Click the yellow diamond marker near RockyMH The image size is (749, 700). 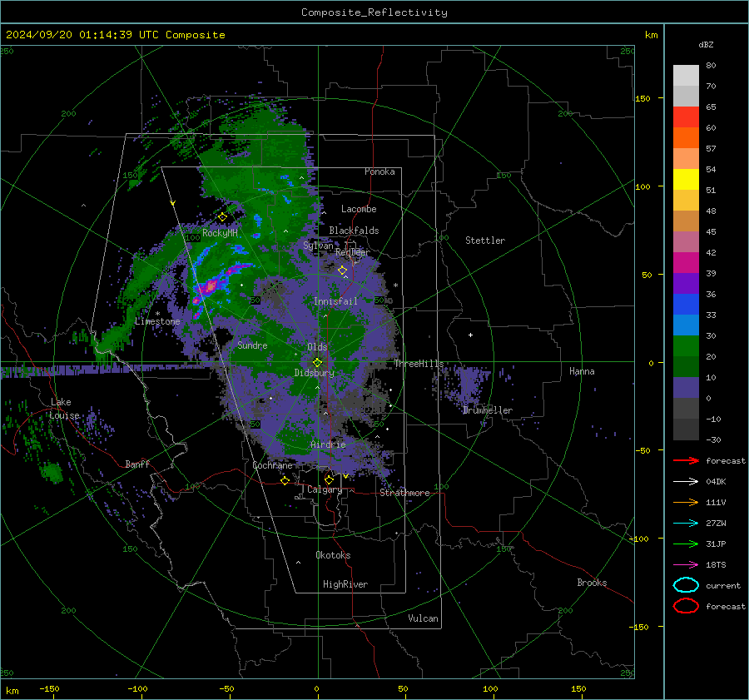pos(222,217)
